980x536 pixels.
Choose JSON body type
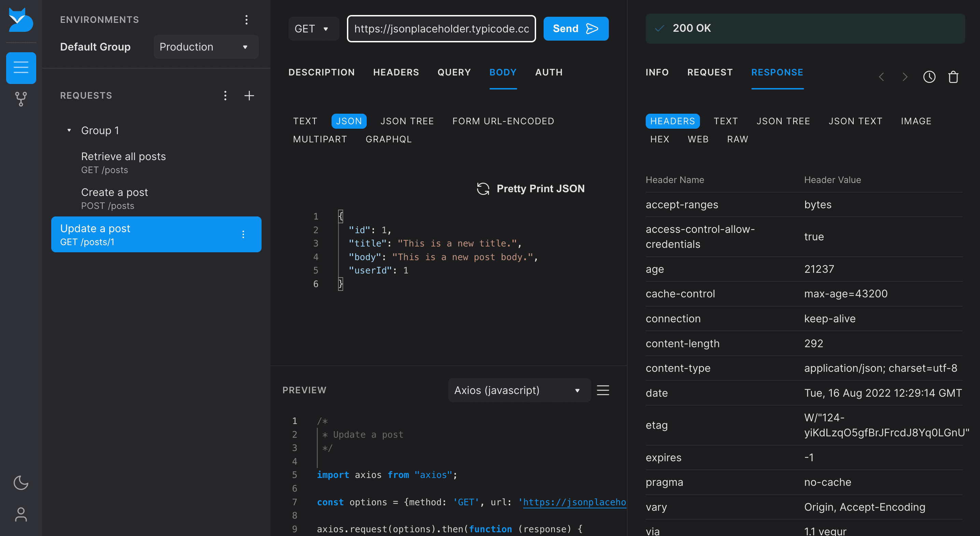coord(349,121)
